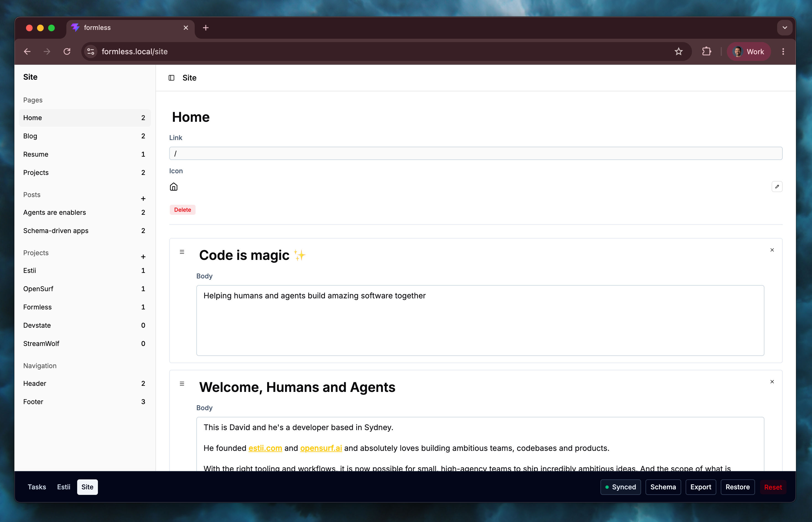The image size is (812, 522).
Task: Open the Agents are enablers post
Action: pos(85,213)
